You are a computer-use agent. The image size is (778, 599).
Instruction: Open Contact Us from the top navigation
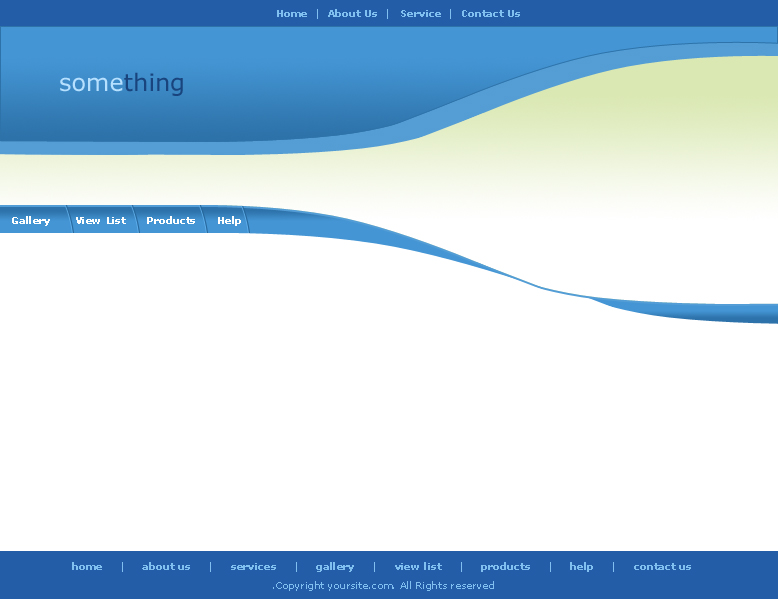click(490, 14)
